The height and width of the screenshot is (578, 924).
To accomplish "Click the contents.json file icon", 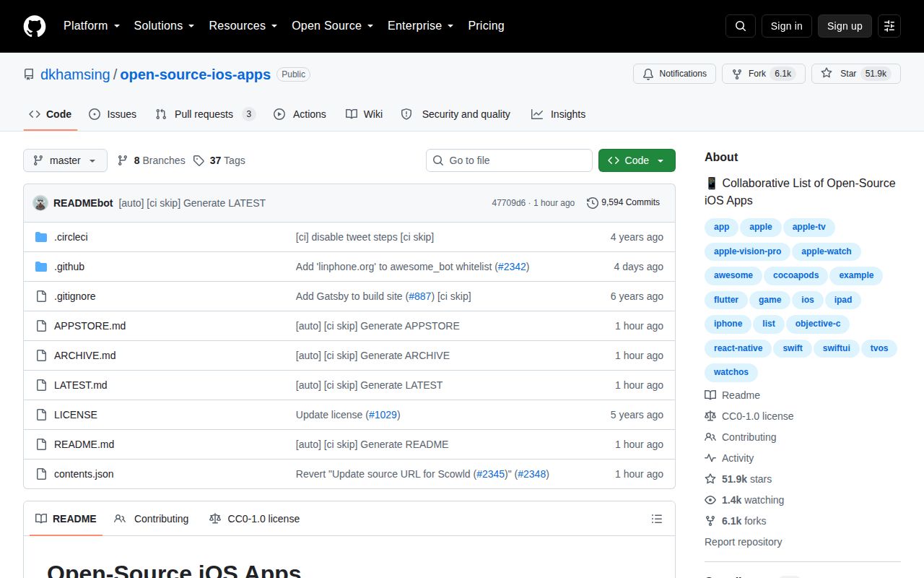I will (x=41, y=474).
